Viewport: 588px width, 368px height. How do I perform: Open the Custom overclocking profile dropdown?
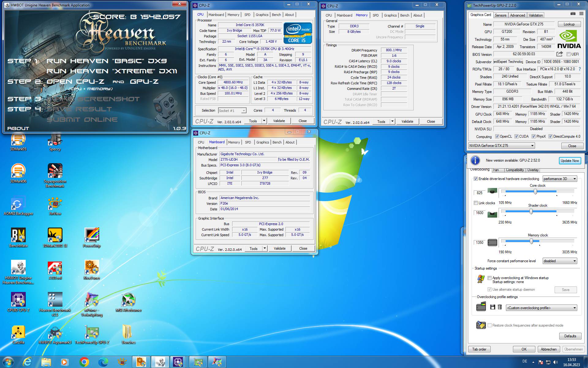(x=541, y=308)
